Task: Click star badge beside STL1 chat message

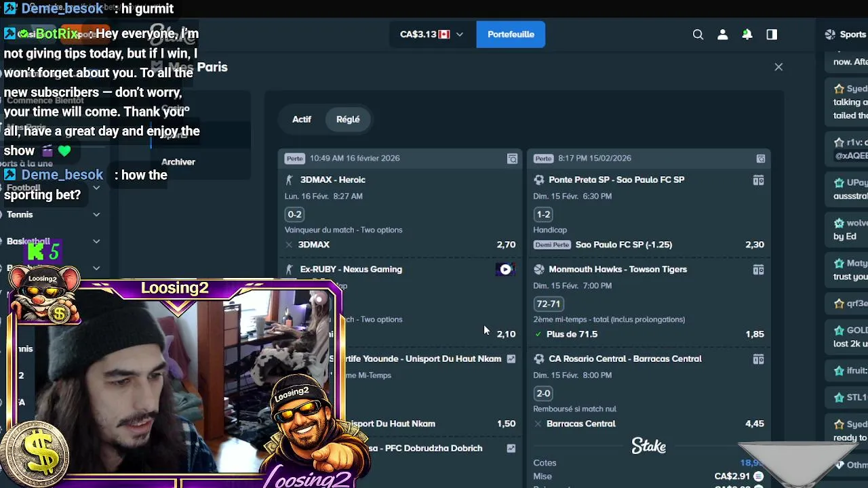Action: (839, 398)
